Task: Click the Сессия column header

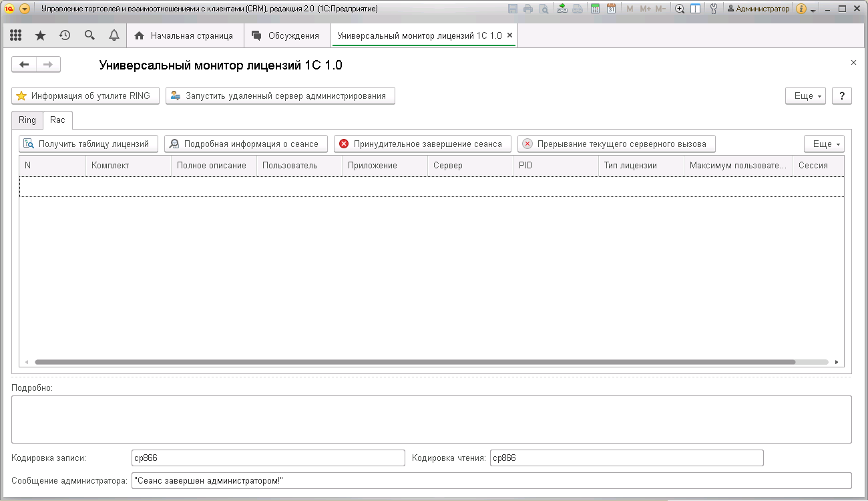Action: click(x=819, y=165)
